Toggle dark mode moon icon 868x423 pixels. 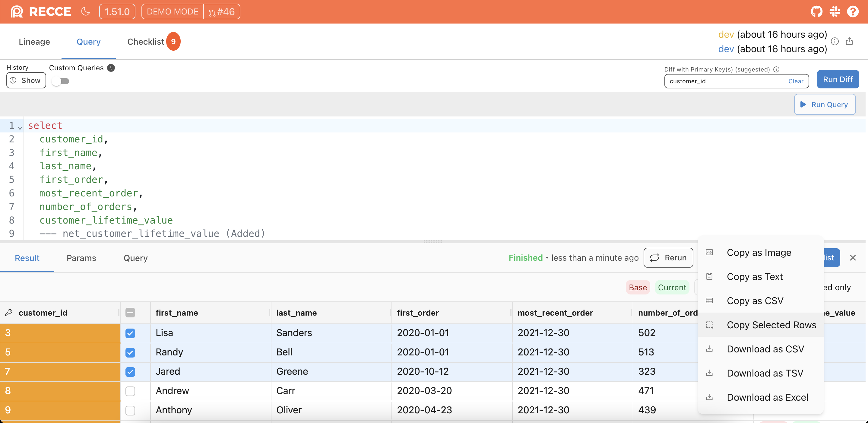point(86,11)
